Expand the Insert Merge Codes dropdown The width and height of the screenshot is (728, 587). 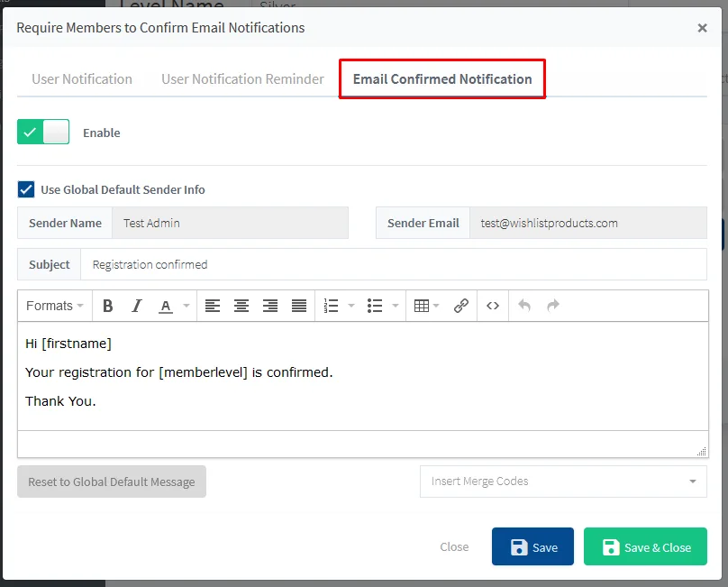click(563, 482)
